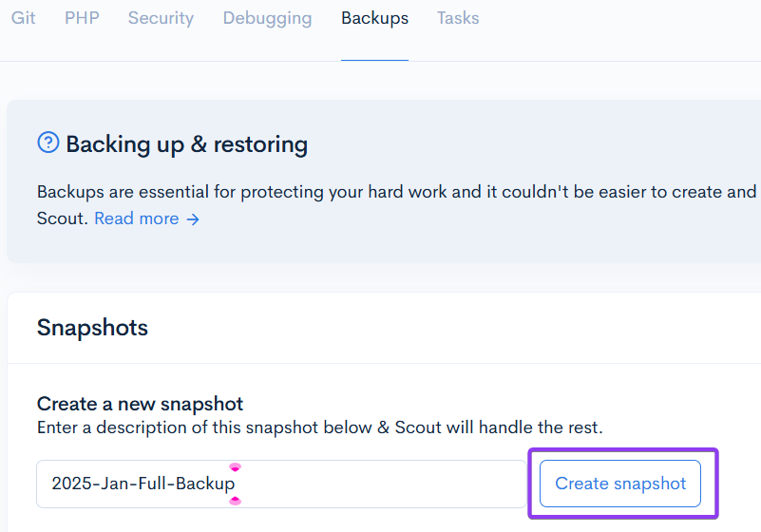Click the pink handle above the input text

pyautogui.click(x=235, y=467)
